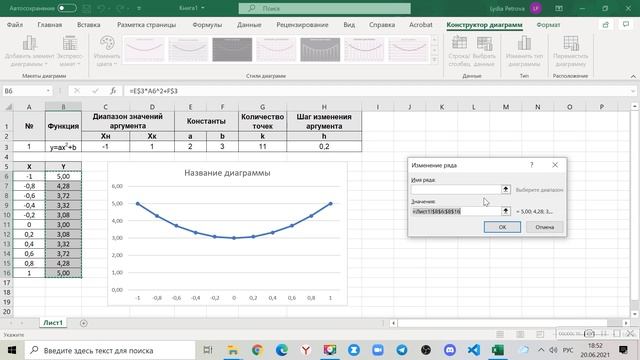Click in the Имя ряда field
Viewport: 640px width, 360px height.
pyautogui.click(x=456, y=189)
